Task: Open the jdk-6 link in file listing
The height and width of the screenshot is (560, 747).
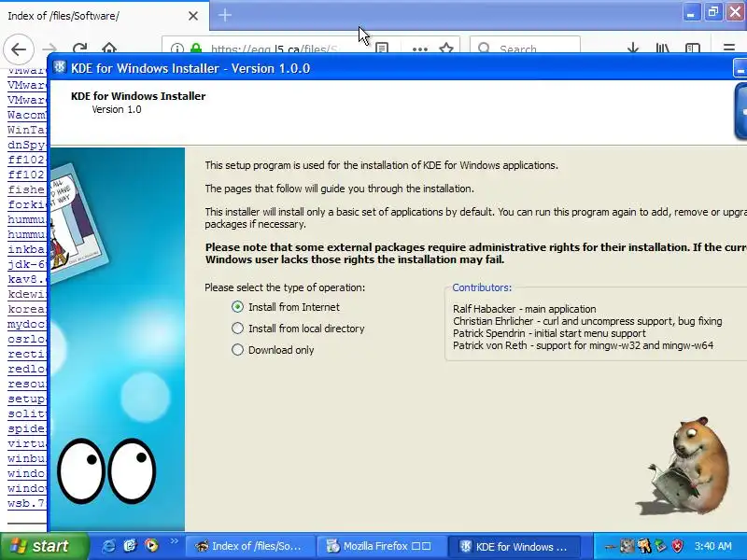Action: pos(27,264)
